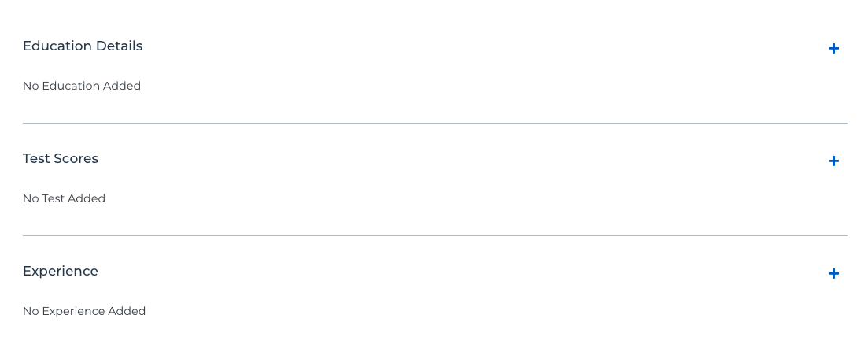868x359 pixels.
Task: Click divider line below No Test Added
Action: tap(434, 236)
